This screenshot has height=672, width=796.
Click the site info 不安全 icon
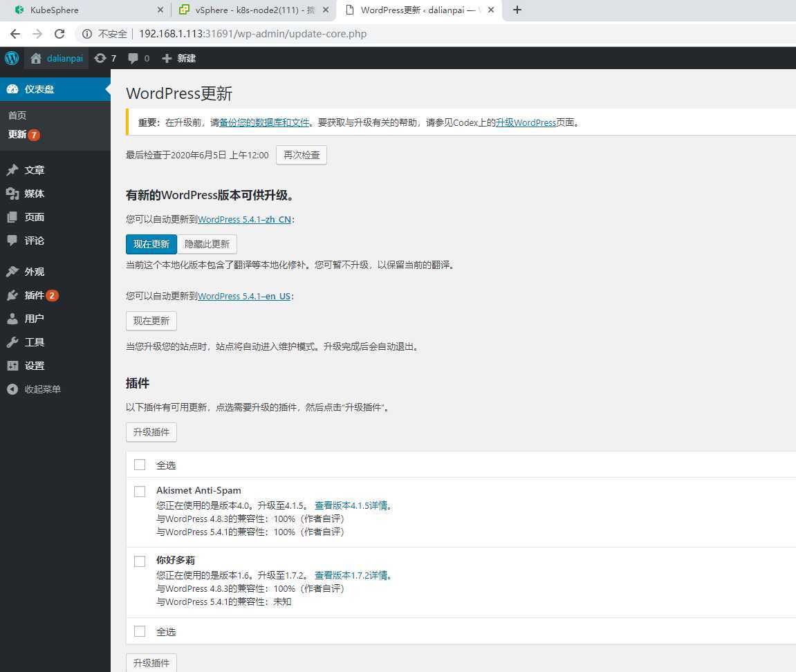(x=87, y=34)
